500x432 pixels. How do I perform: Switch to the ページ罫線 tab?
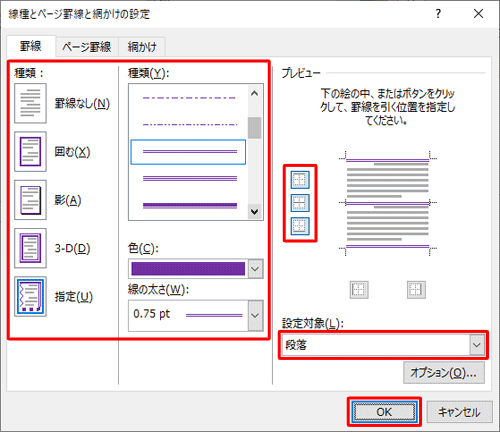tap(87, 47)
